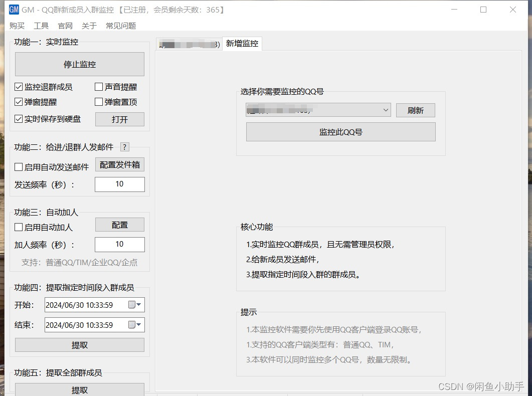Click the 加人频率 seconds input field

tap(120, 245)
